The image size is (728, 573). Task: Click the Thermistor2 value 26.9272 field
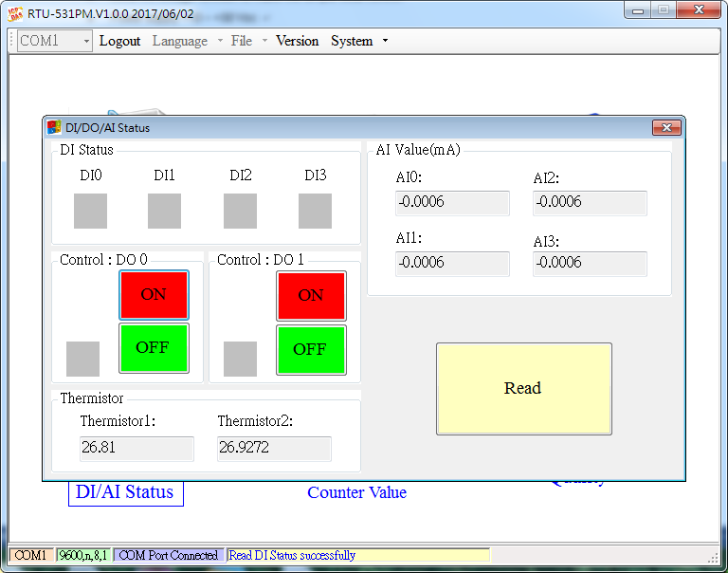point(274,449)
